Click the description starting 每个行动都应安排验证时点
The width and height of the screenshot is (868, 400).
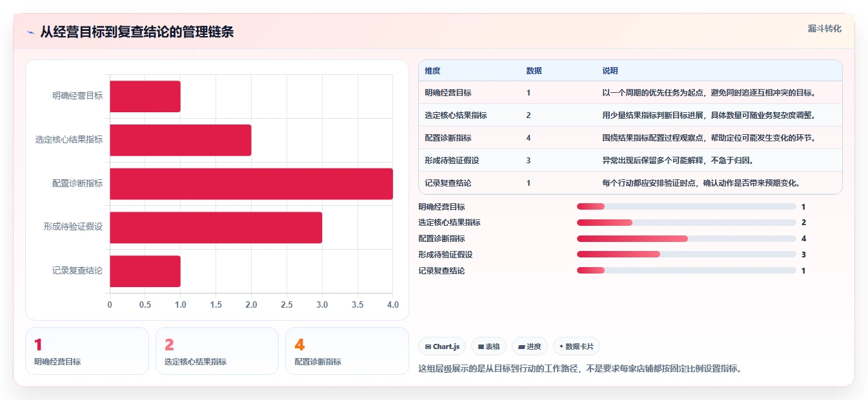[702, 183]
